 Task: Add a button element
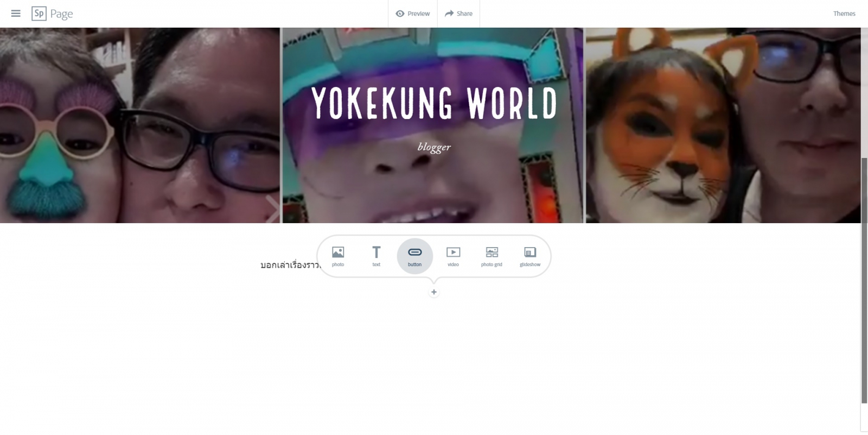click(x=415, y=256)
